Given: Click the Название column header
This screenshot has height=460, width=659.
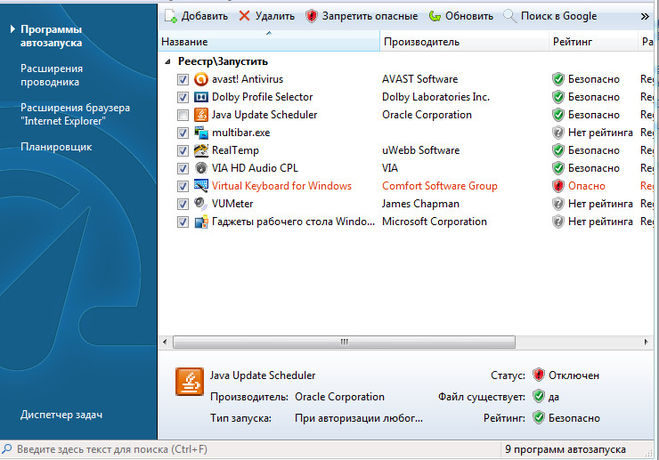Looking at the screenshot, I should click(269, 42).
